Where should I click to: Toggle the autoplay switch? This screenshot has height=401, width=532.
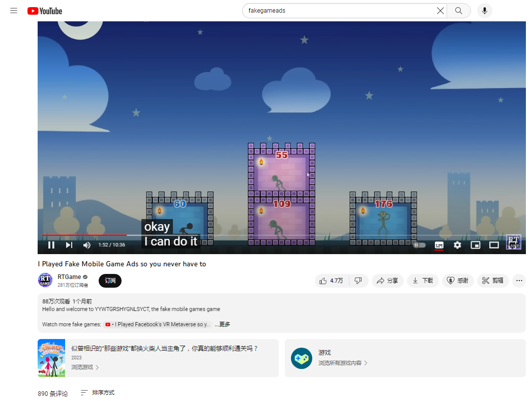pos(420,245)
